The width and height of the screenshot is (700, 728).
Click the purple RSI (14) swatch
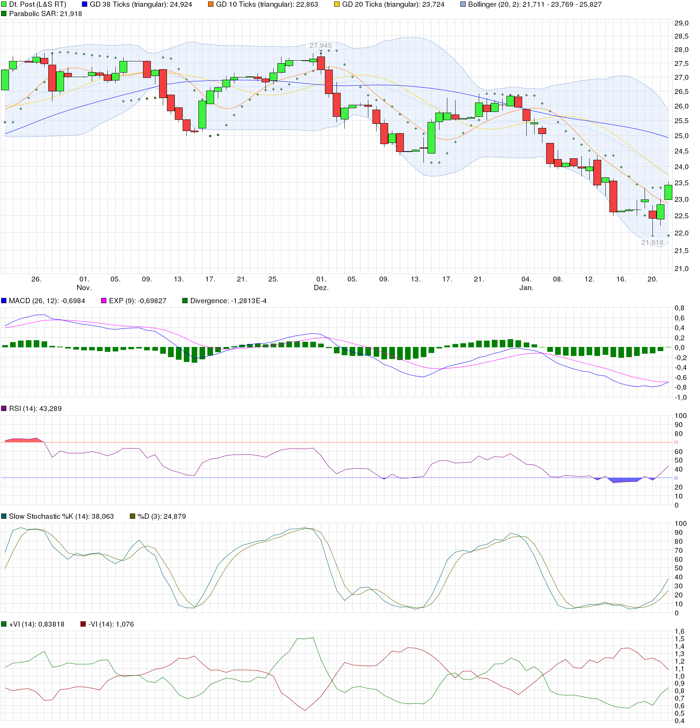click(x=4, y=408)
